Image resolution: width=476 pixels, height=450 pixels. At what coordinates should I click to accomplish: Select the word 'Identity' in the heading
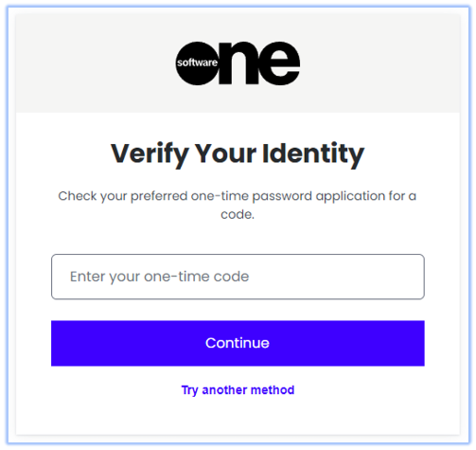click(x=313, y=154)
